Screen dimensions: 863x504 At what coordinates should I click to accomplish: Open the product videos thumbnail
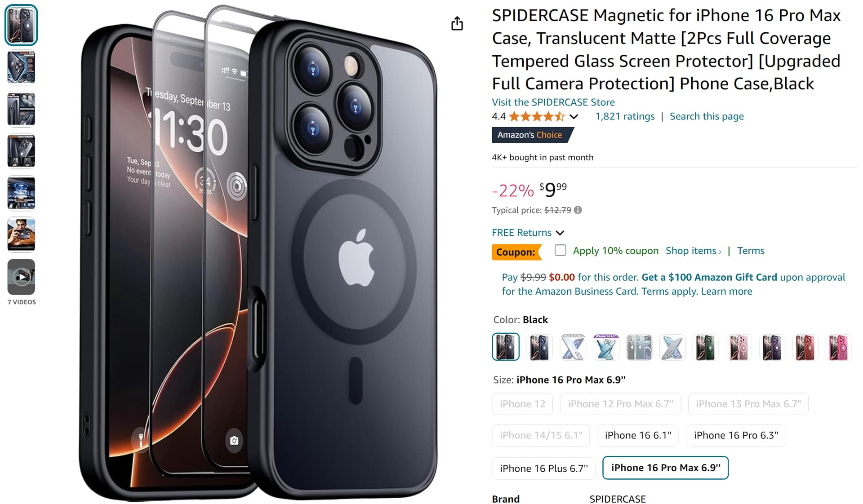coord(21,277)
